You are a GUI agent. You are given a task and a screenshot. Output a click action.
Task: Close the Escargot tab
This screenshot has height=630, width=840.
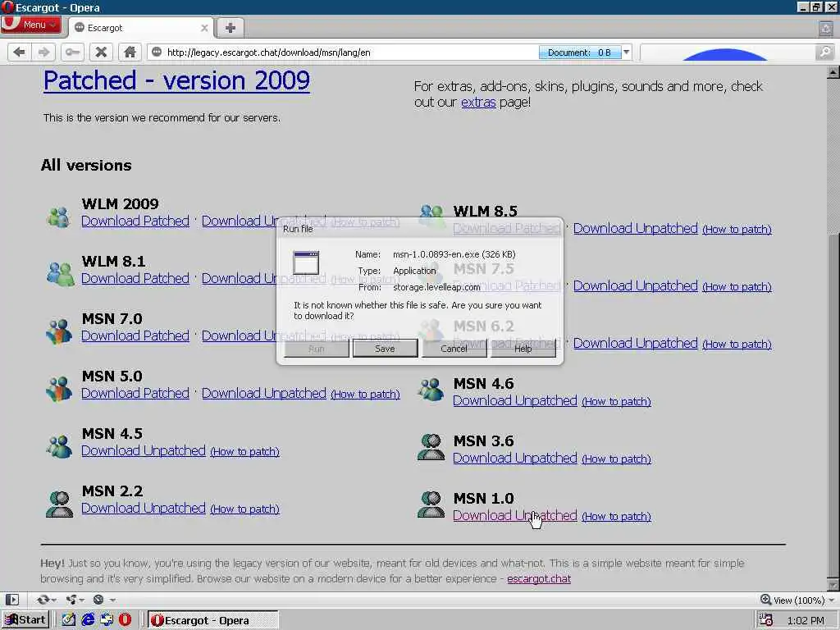tap(204, 28)
